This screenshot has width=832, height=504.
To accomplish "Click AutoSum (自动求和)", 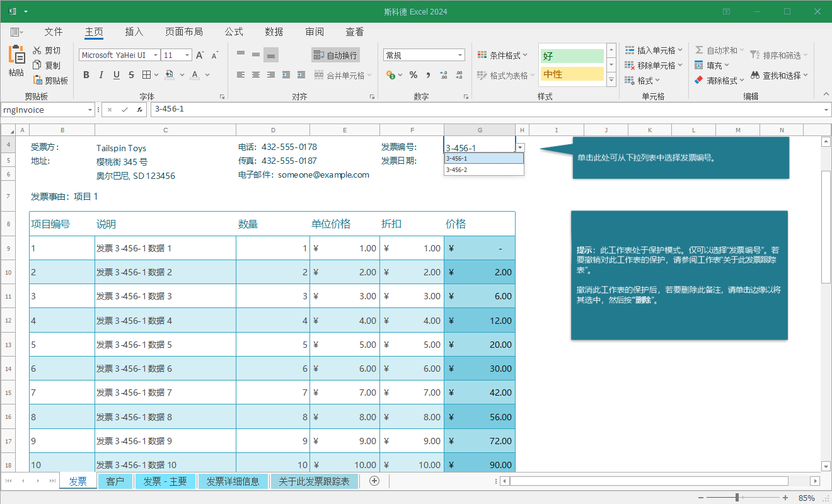I will point(719,50).
